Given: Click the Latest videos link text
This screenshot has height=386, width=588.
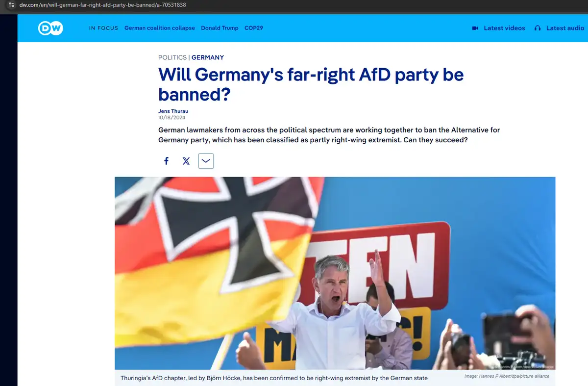Looking at the screenshot, I should click(504, 28).
